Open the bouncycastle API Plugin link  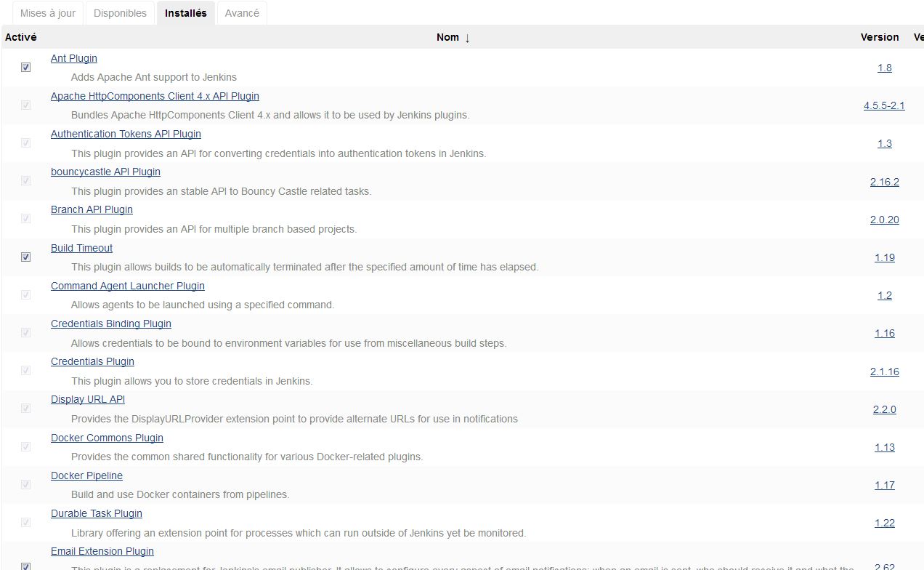tap(105, 172)
